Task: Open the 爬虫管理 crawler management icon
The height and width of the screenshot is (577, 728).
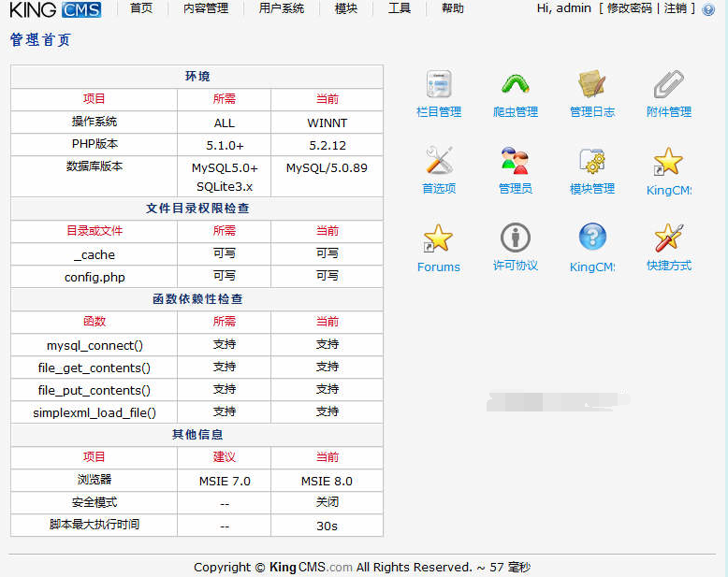Action: pyautogui.click(x=516, y=84)
